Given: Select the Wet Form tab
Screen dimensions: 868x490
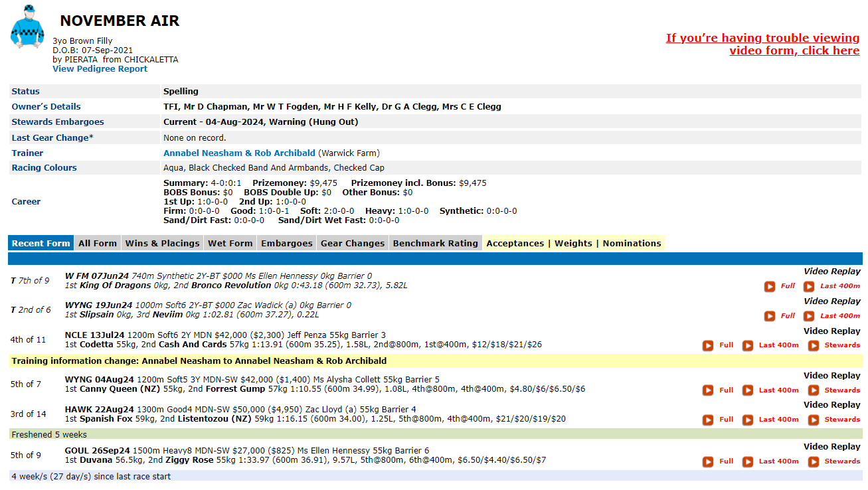Looking at the screenshot, I should 230,244.
